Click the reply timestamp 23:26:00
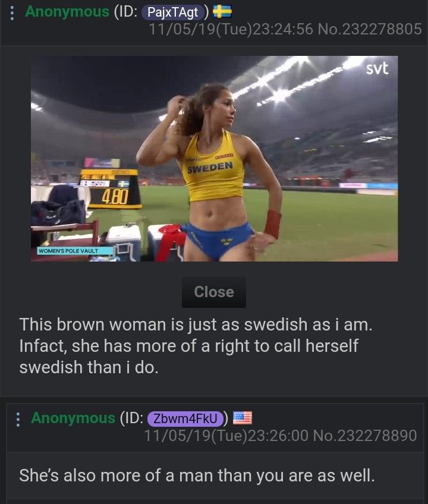The height and width of the screenshot is (504, 428). tap(278, 436)
